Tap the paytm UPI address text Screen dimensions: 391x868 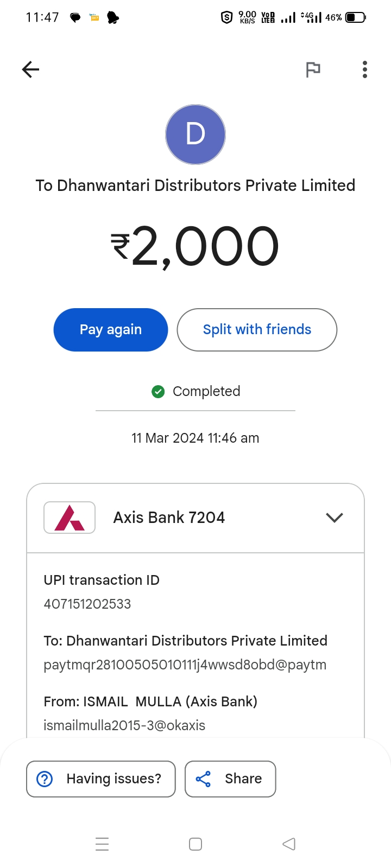pyautogui.click(x=185, y=665)
